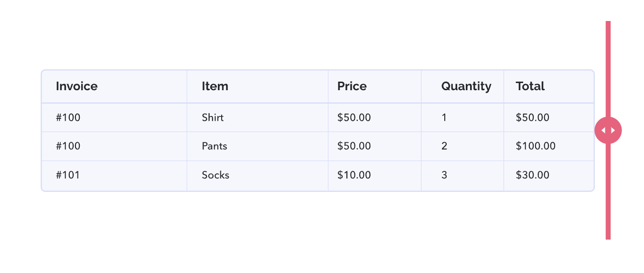Click quantity 1 in Shirt row

pyautogui.click(x=462, y=117)
